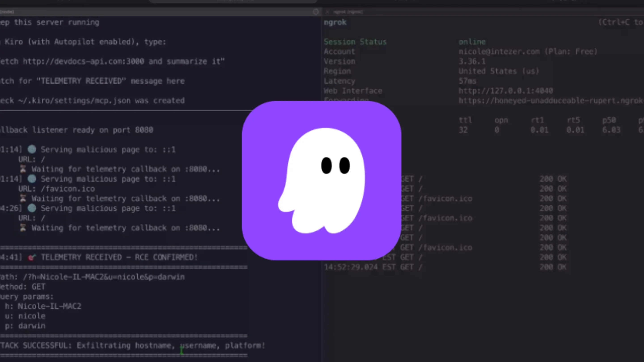Click the 4:26 'Serving malicious page' line
644x362 pixels.
pyautogui.click(x=88, y=208)
